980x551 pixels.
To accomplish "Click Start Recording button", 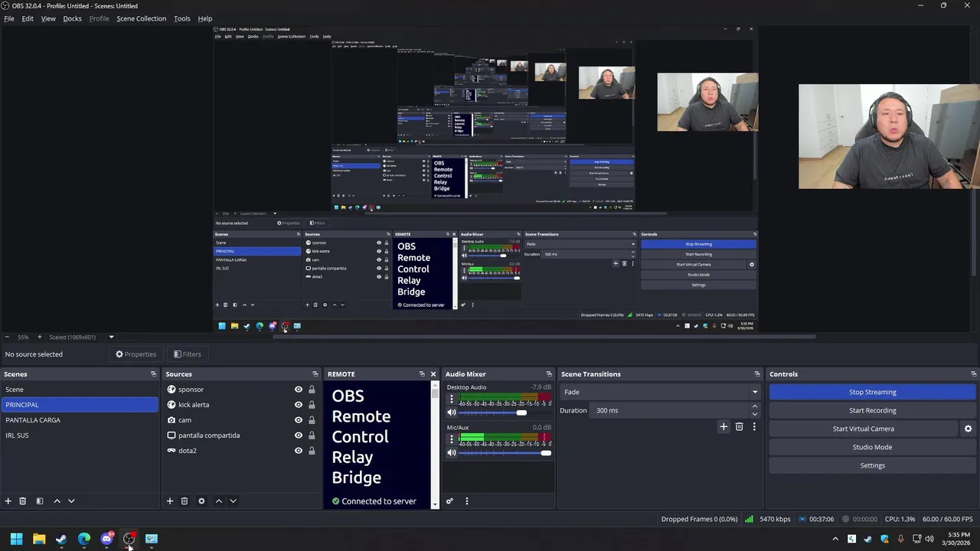I will [872, 410].
